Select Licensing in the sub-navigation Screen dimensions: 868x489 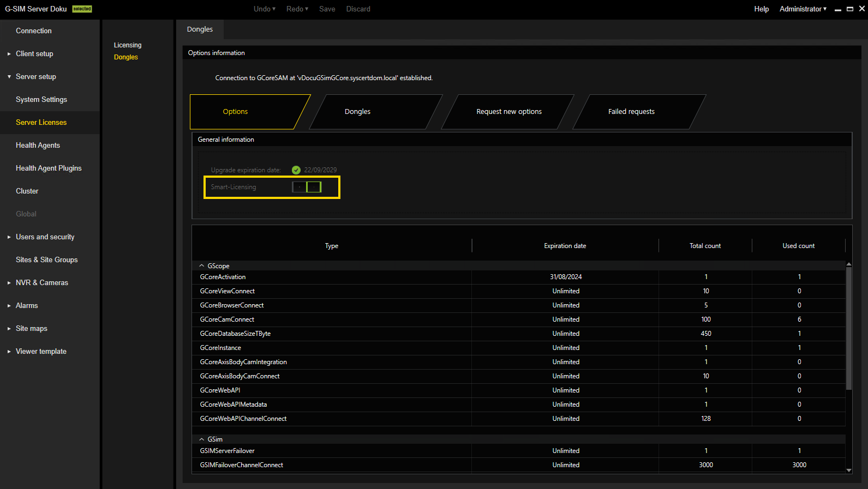[x=128, y=45]
